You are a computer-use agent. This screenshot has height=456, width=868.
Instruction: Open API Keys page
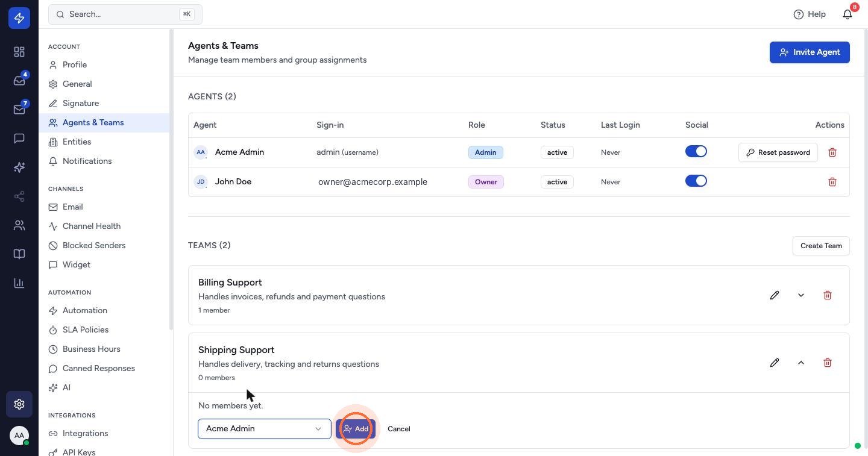[104, 451]
